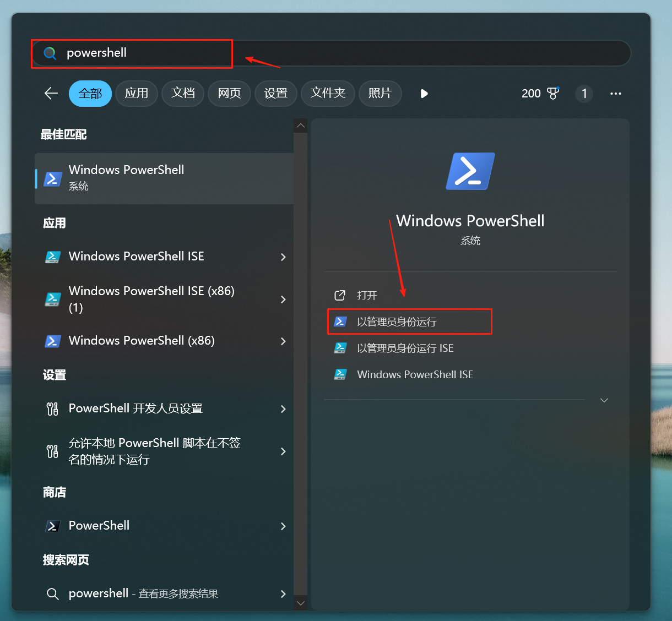
Task: Expand the PowerShell 开发人员设置 entry
Action: [x=283, y=408]
